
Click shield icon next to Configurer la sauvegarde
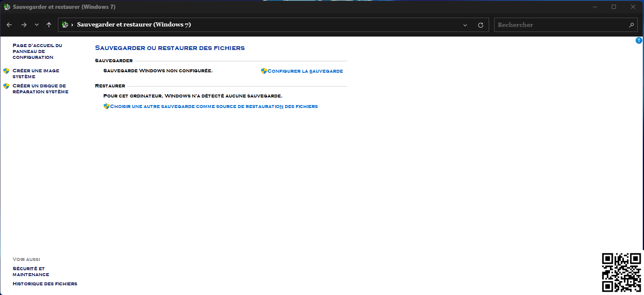point(264,71)
